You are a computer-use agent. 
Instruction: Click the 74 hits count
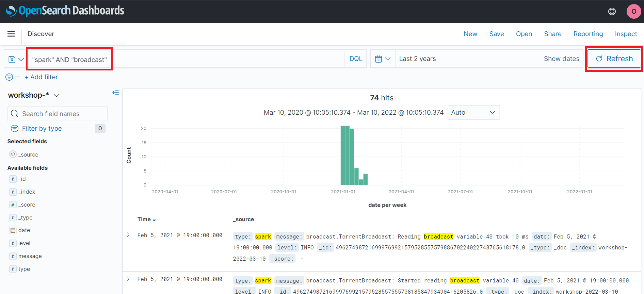tap(382, 98)
